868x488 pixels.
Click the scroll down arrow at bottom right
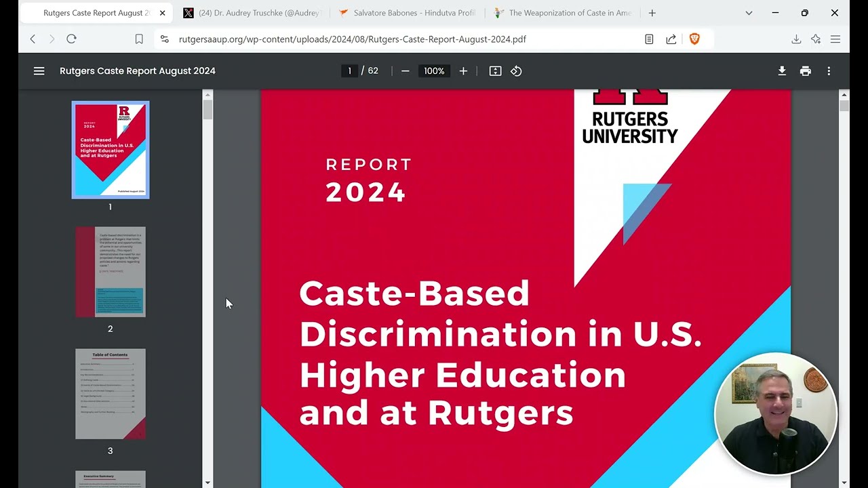pos(844,483)
